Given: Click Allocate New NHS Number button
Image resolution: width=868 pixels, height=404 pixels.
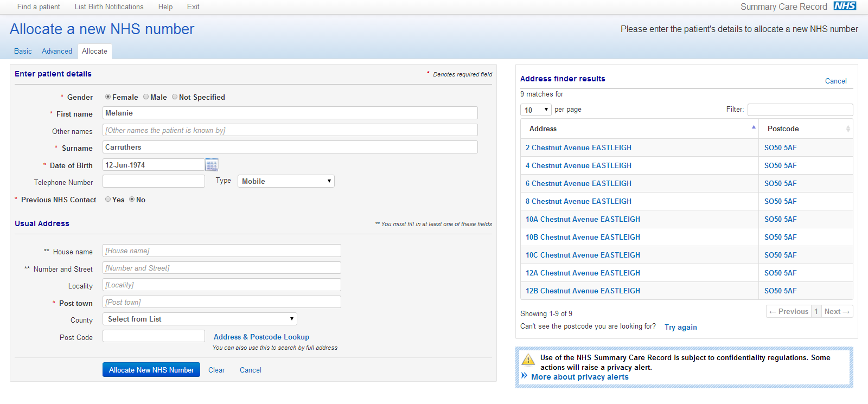Looking at the screenshot, I should click(x=151, y=370).
